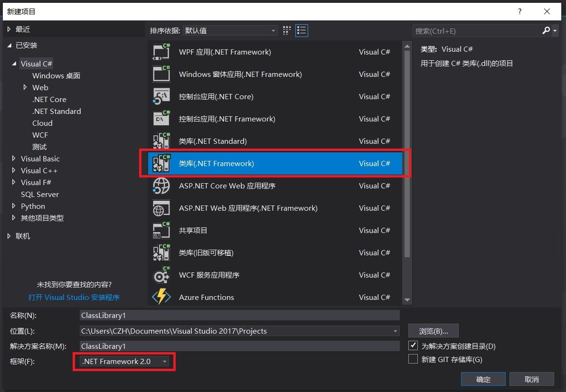
Task: Uncheck 为解决方案创建目录 checkbox
Action: 413,345
